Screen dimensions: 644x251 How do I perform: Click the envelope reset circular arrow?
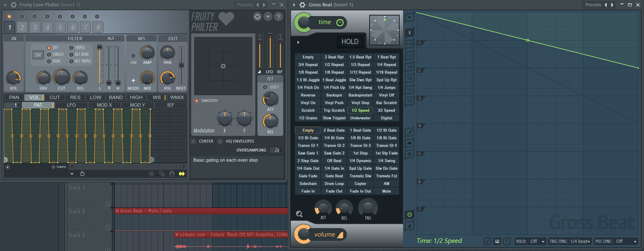(x=82, y=174)
